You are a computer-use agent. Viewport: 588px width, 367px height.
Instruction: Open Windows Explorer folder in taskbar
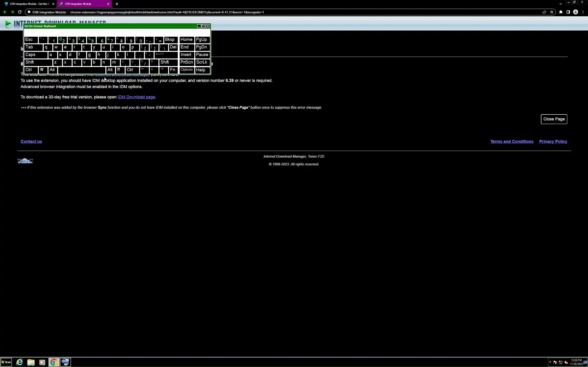click(x=31, y=362)
